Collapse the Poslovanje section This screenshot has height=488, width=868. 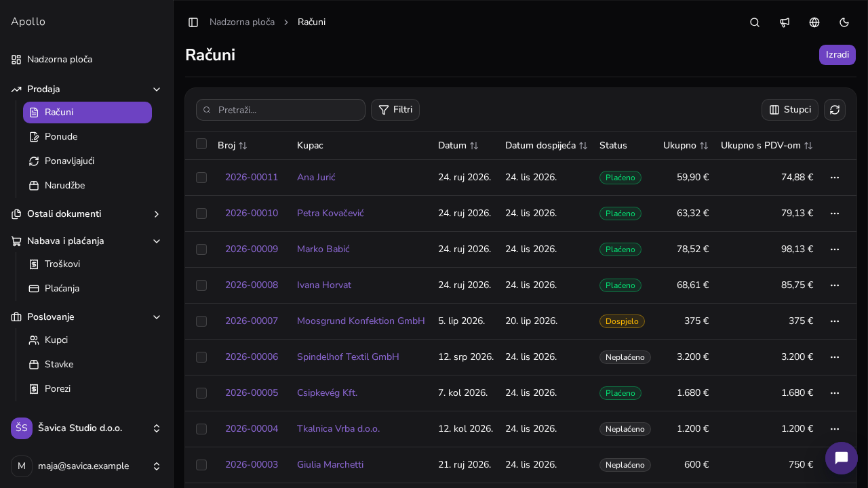tap(87, 317)
